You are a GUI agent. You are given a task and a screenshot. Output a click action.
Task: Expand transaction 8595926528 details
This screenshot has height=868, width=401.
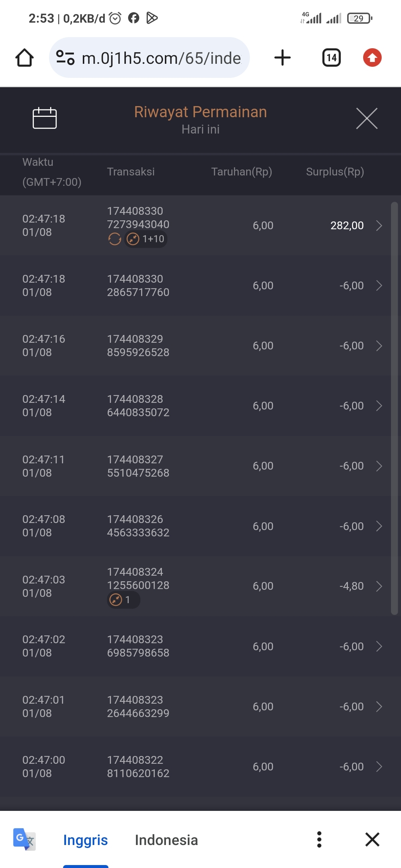click(379, 346)
